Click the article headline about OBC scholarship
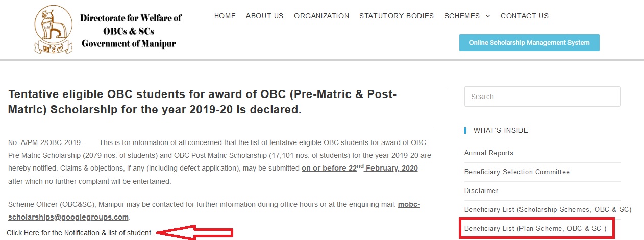The height and width of the screenshot is (240, 644). click(x=203, y=102)
